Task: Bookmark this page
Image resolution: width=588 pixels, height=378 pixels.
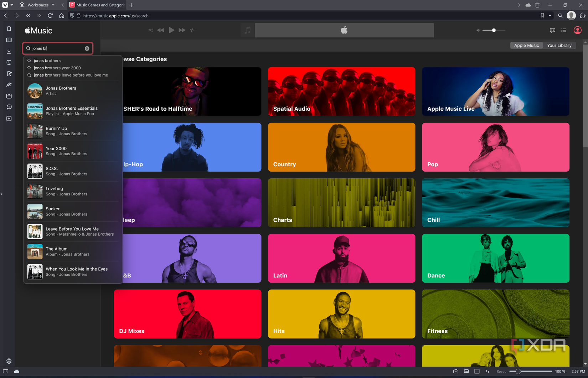Action: coord(542,16)
